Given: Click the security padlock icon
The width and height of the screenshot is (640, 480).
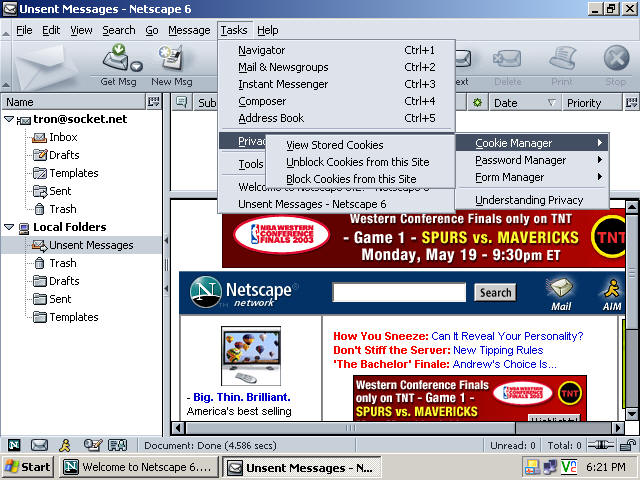Looking at the screenshot, I should pos(628,445).
